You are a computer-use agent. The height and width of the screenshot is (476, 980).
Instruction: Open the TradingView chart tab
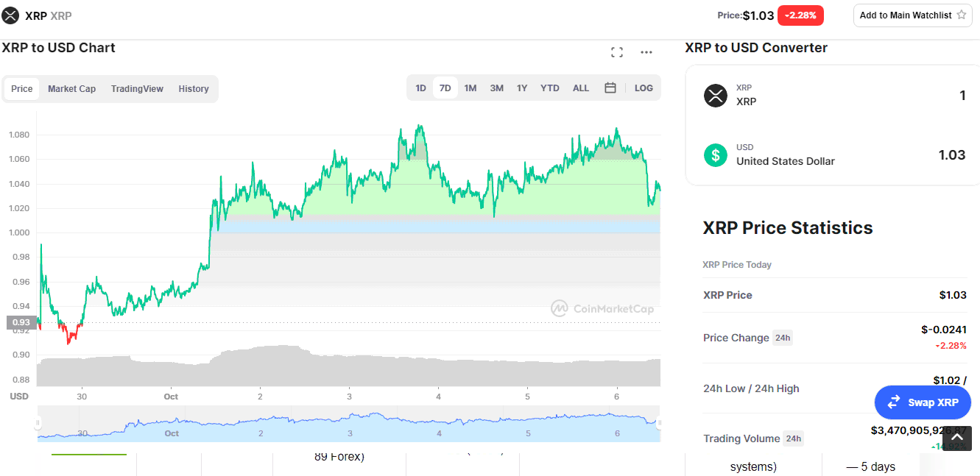pos(137,89)
